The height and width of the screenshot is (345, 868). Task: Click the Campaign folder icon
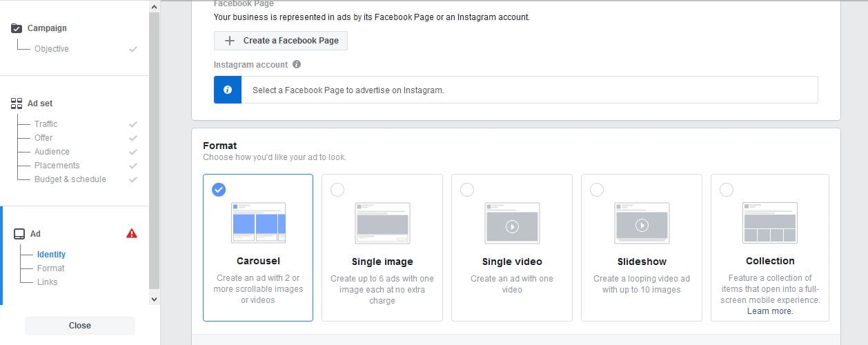coord(17,28)
